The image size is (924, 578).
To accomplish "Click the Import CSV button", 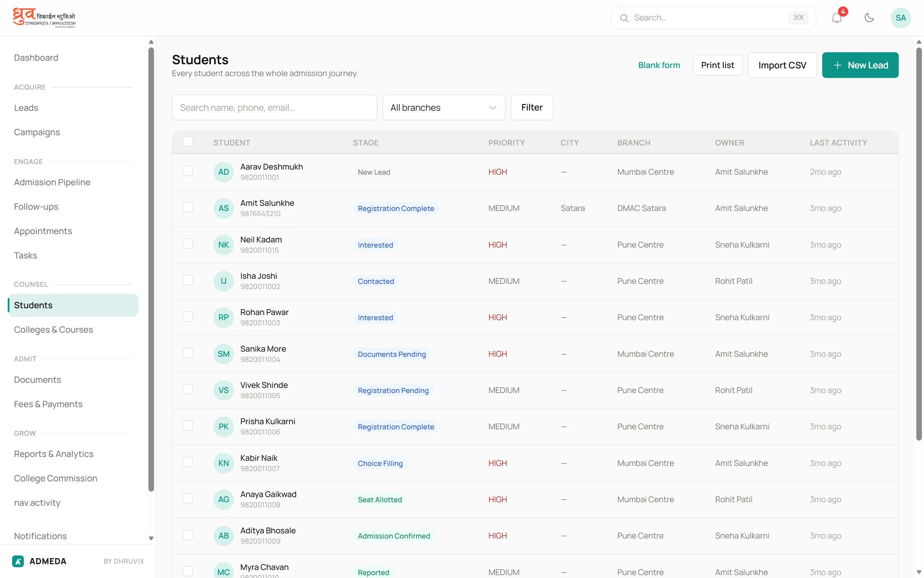I will coord(782,65).
